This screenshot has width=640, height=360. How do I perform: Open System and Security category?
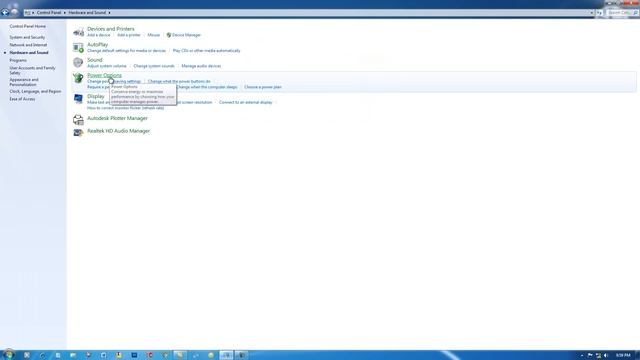point(27,38)
